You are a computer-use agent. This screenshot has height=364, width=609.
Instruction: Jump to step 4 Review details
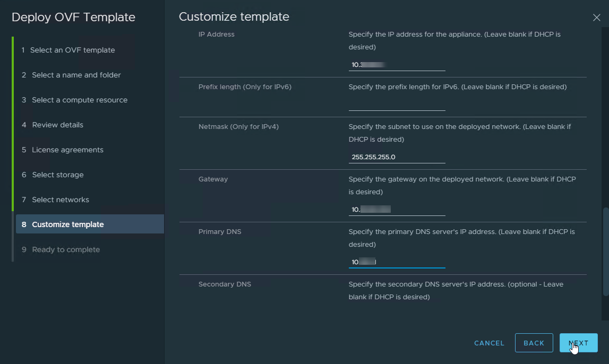click(x=57, y=125)
